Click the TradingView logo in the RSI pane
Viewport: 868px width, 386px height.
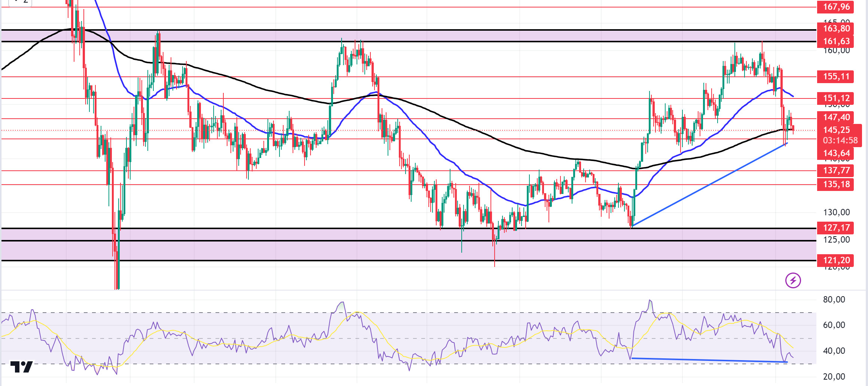[x=21, y=367]
